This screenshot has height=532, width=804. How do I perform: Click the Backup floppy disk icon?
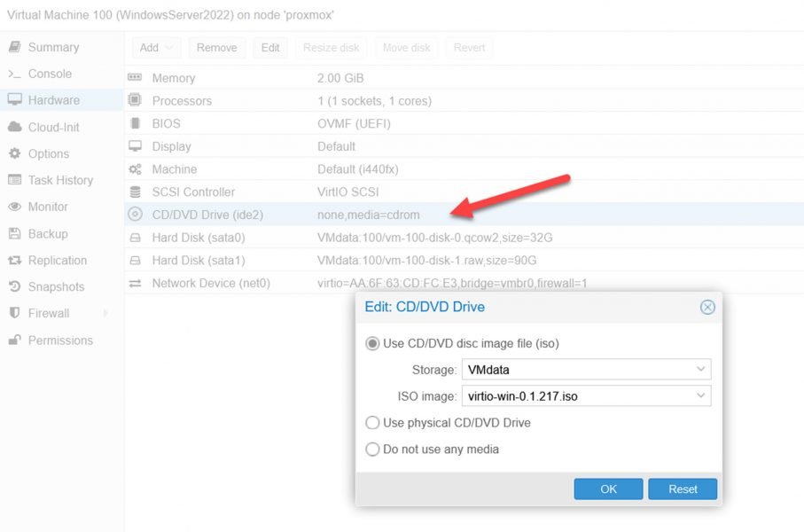[14, 234]
